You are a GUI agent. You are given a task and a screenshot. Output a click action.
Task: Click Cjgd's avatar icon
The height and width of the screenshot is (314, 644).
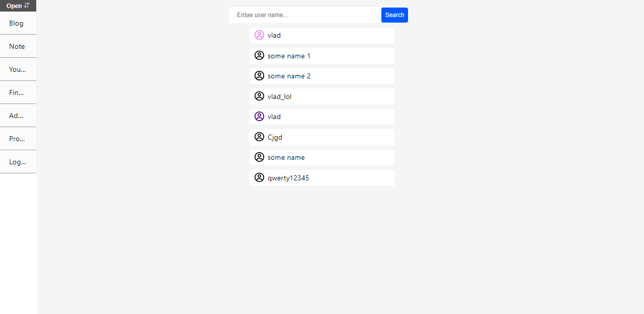[259, 137]
